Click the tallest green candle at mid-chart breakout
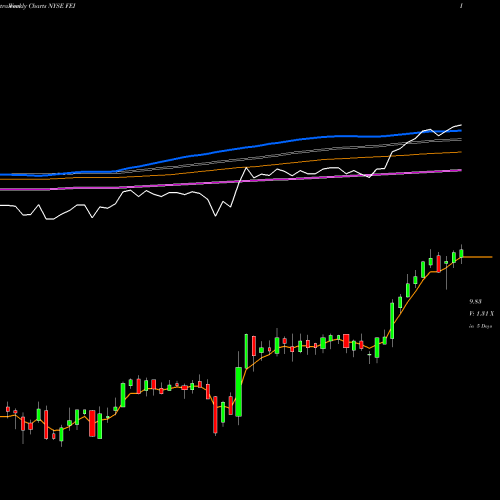500x500 pixels. (x=239, y=392)
